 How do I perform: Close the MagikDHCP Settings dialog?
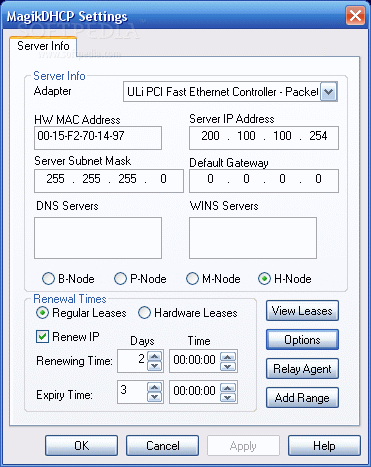[x=355, y=16]
